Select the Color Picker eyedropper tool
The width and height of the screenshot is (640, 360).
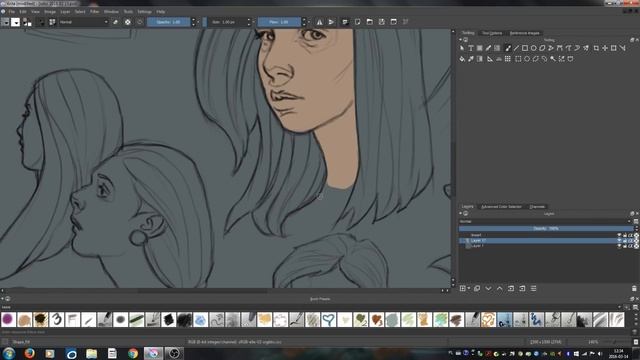tap(471, 59)
